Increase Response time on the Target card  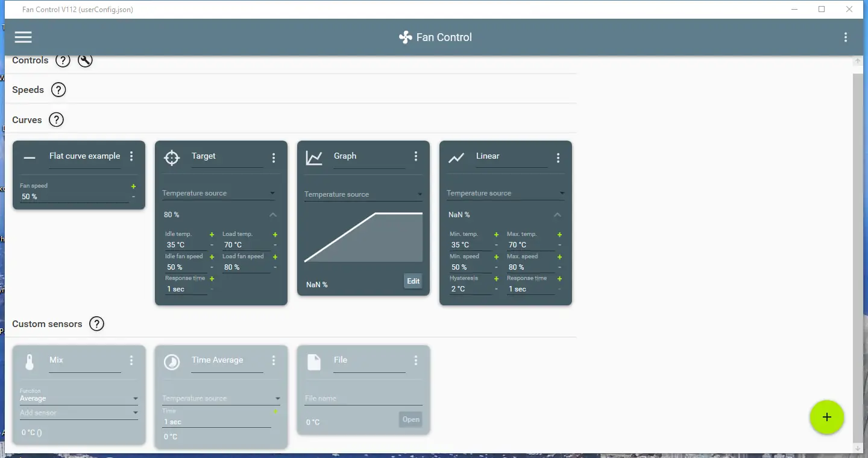[x=212, y=279]
